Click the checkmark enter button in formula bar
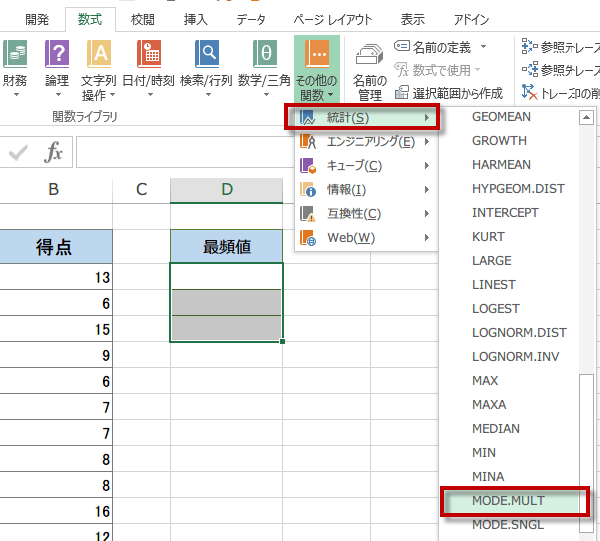Image resolution: width=600 pixels, height=541 pixels. tap(18, 153)
